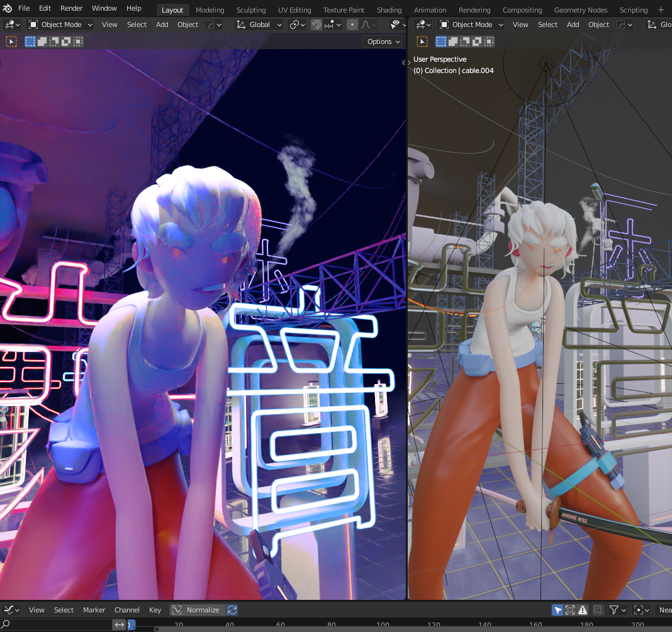Image resolution: width=672 pixels, height=632 pixels.
Task: Open right viewport Object Mode dropdown
Action: (x=471, y=25)
